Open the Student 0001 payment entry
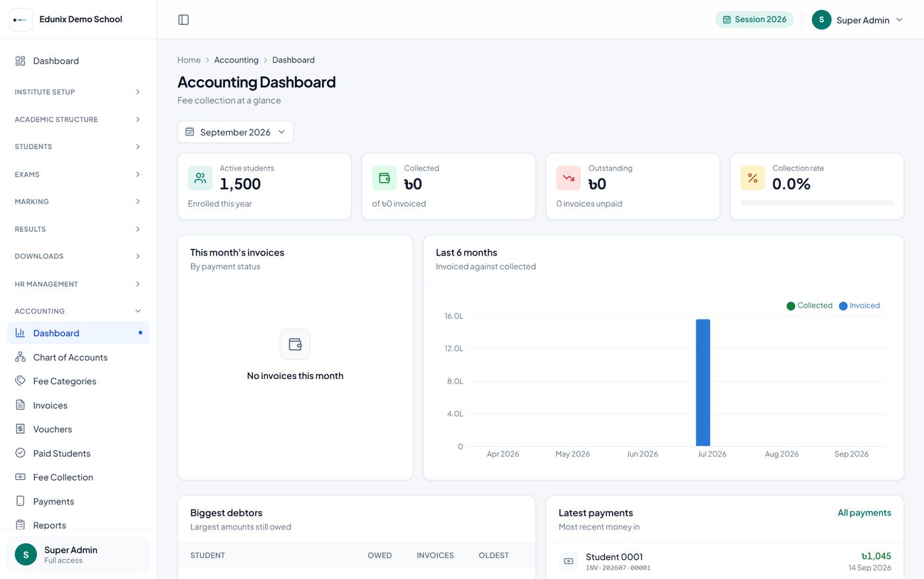The width and height of the screenshot is (924, 579). click(x=725, y=561)
